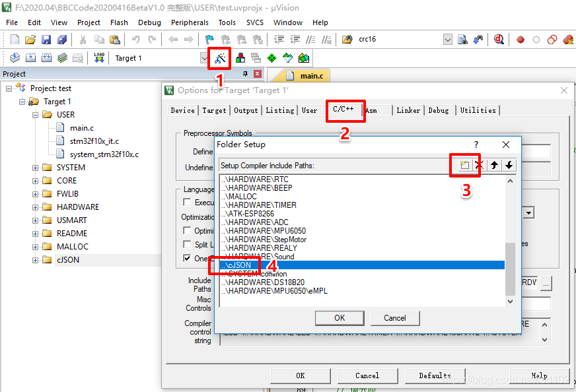Start the debug session icon
Screen dimensions: 576x392
click(499, 40)
